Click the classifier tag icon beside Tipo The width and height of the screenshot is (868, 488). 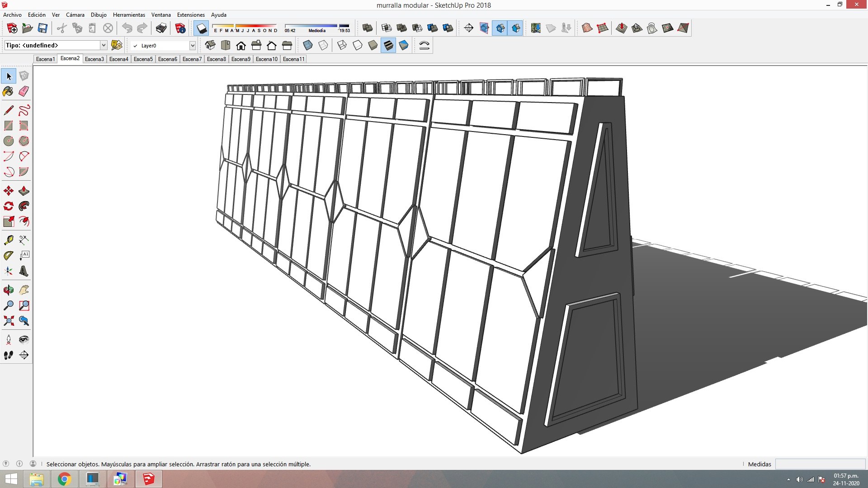click(117, 45)
